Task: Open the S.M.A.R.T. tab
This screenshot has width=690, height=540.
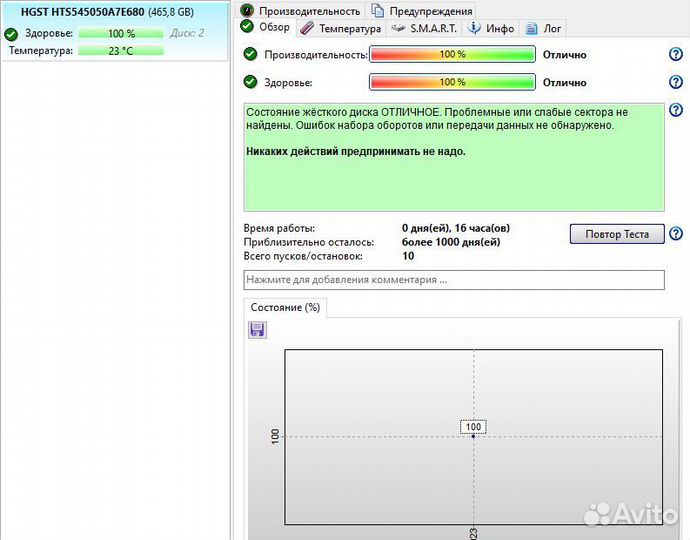Action: click(425, 29)
